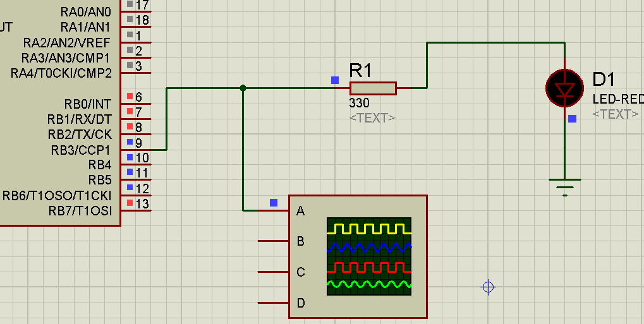Click pin number 18 on the microcontroller
The width and height of the screenshot is (644, 324).
point(142,20)
